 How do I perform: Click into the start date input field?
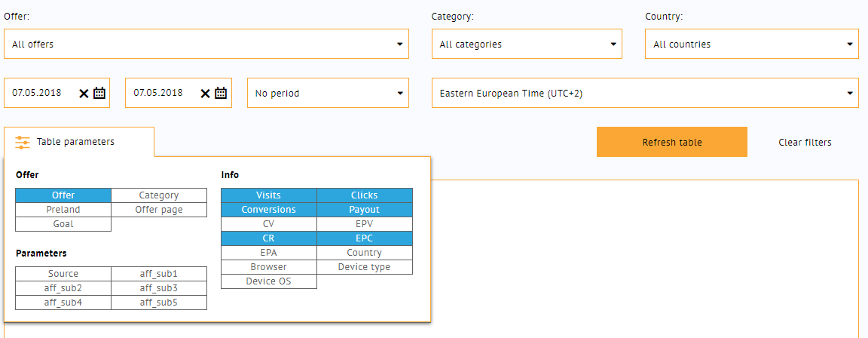click(41, 93)
